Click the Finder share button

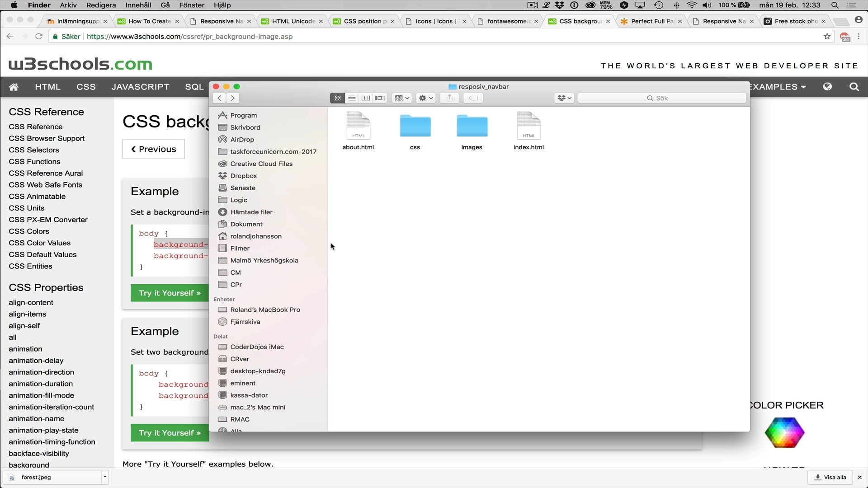(x=449, y=98)
